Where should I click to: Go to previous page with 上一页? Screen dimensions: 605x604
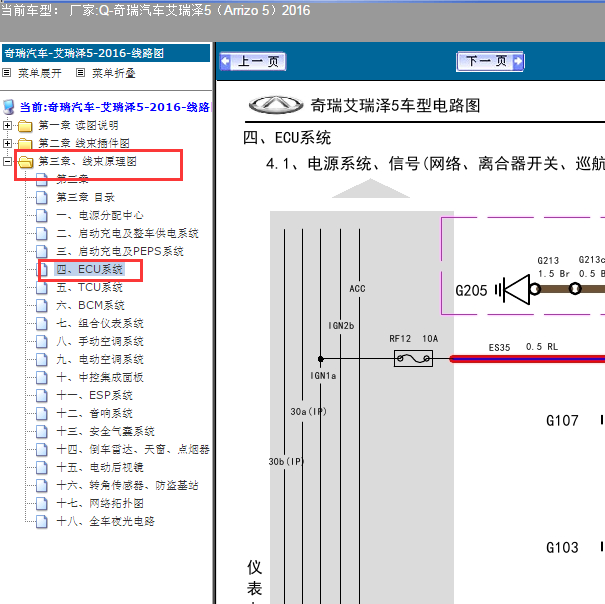(253, 61)
